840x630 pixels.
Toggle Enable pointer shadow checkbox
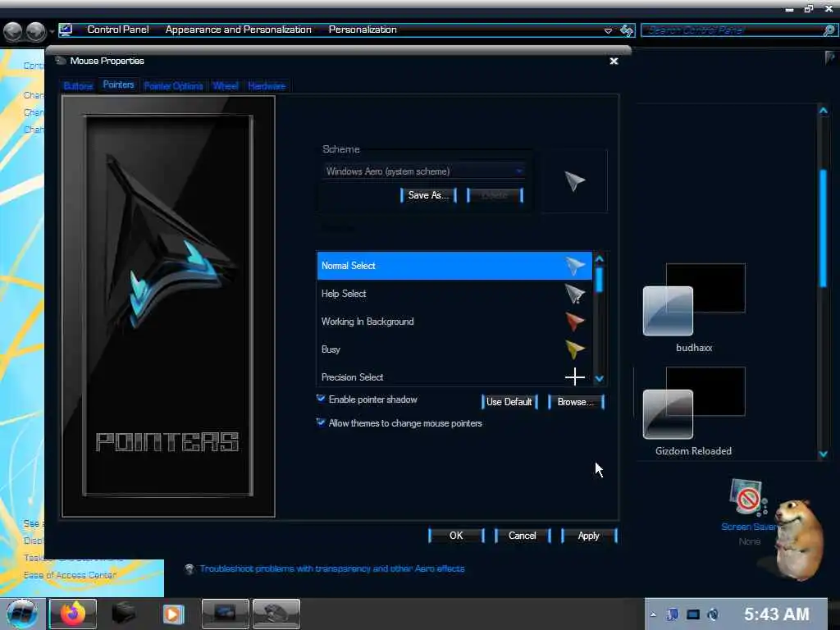321,399
